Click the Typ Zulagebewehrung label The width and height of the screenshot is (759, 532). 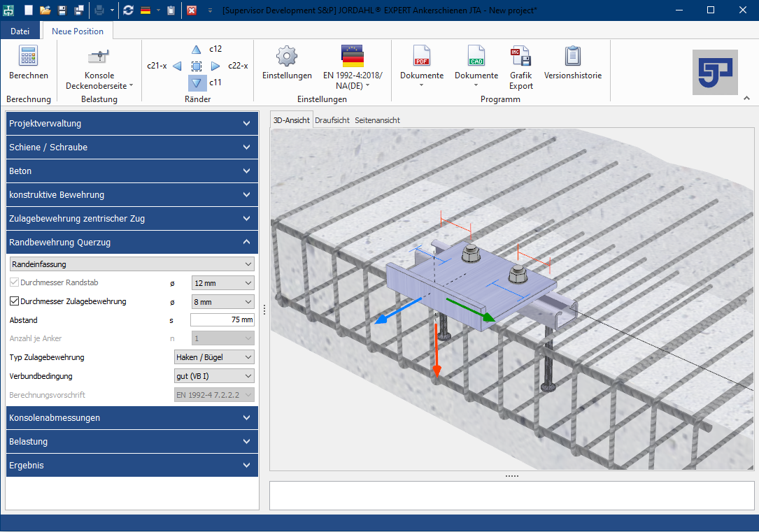click(47, 357)
